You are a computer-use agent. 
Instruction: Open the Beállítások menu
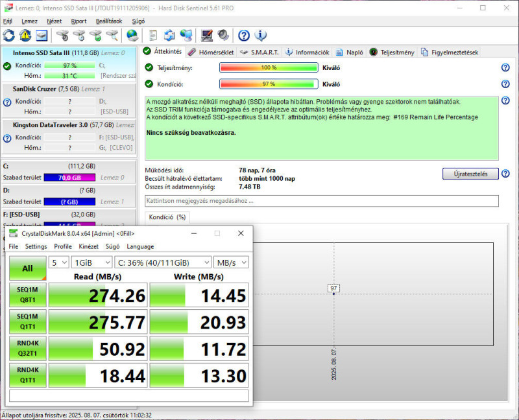[x=109, y=21]
